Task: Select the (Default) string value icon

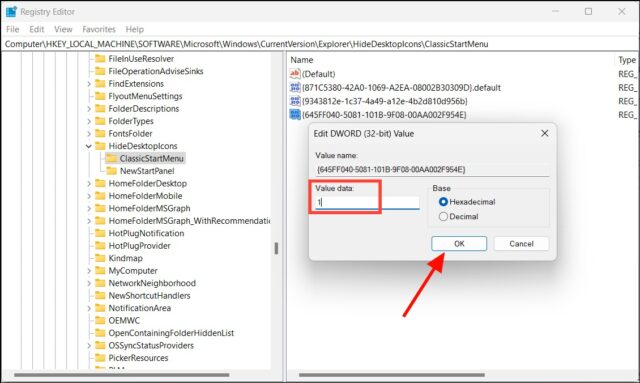Action: (x=295, y=73)
